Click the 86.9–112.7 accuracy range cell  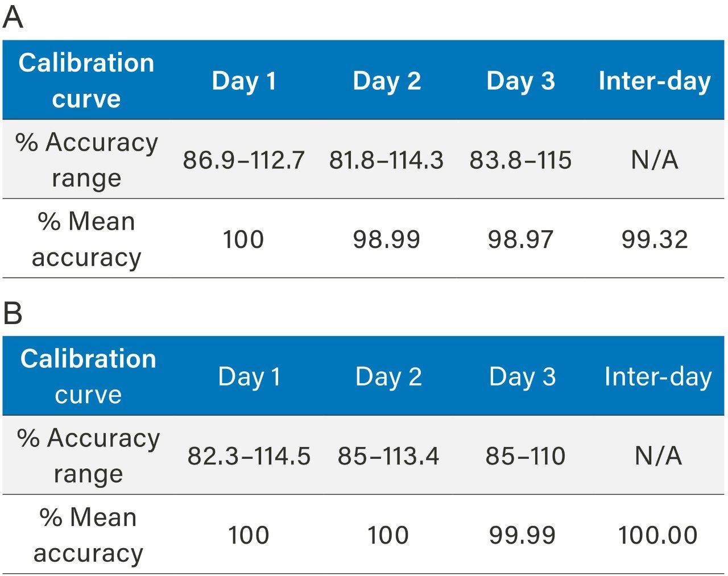click(x=243, y=160)
